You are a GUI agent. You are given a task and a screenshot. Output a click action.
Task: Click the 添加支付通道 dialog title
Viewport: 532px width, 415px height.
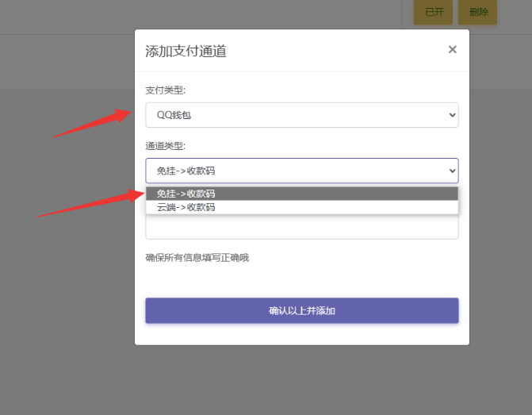[x=186, y=51]
